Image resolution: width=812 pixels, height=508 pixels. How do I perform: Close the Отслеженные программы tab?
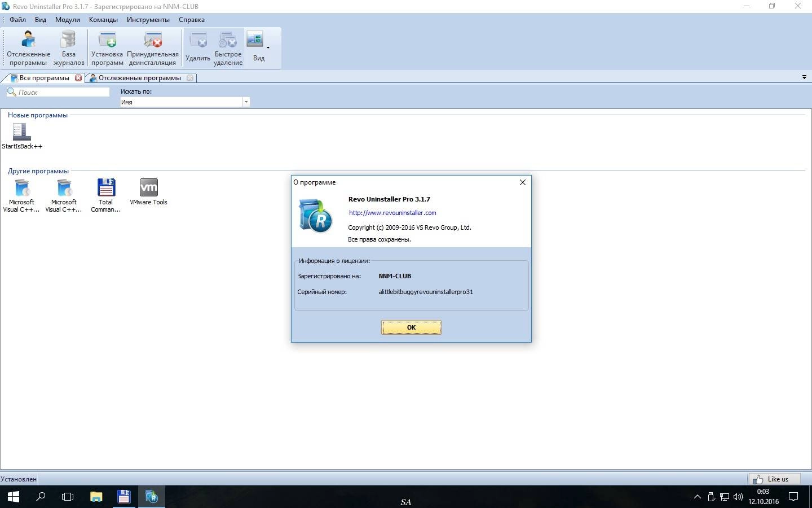pos(190,78)
